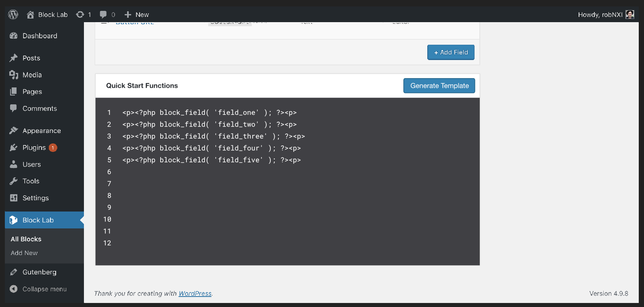Image resolution: width=644 pixels, height=307 pixels.
Task: Click the Plugins icon with the red badge
Action: (x=13, y=147)
